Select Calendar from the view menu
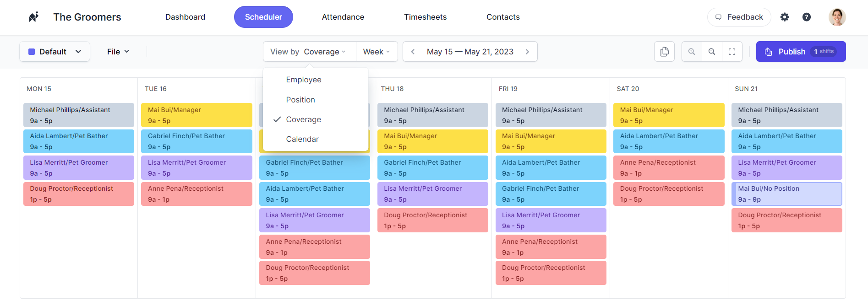The height and width of the screenshot is (306, 868). (302, 139)
